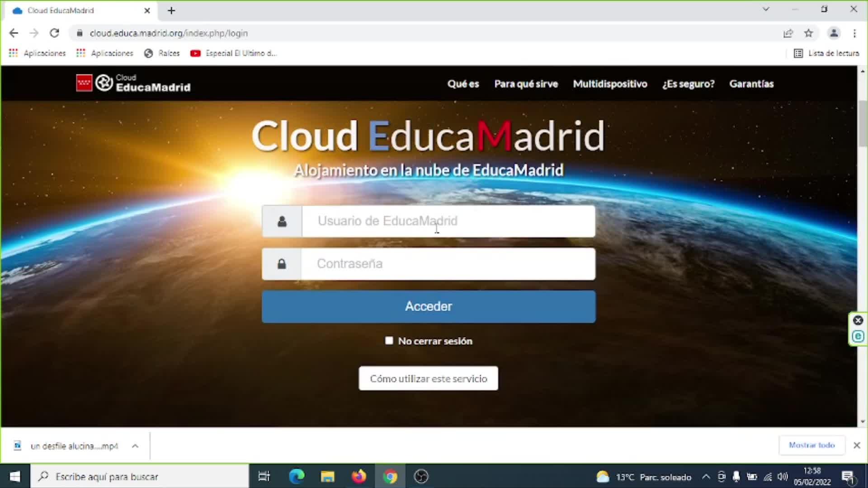Viewport: 868px width, 488px height.
Task: Open the notification center
Action: (x=848, y=477)
